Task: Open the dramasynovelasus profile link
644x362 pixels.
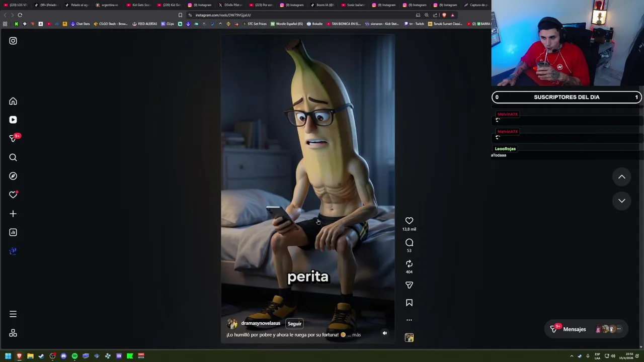Action: [x=261, y=323]
